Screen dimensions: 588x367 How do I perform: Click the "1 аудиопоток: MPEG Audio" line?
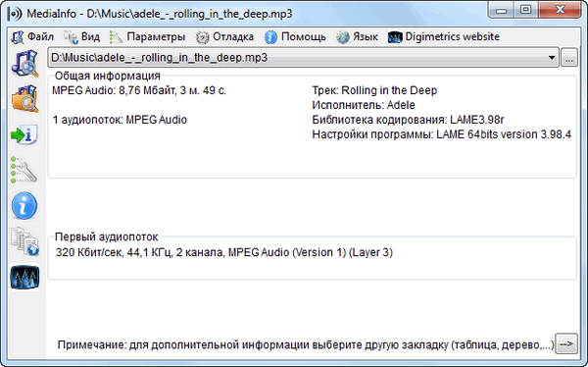pyautogui.click(x=120, y=120)
